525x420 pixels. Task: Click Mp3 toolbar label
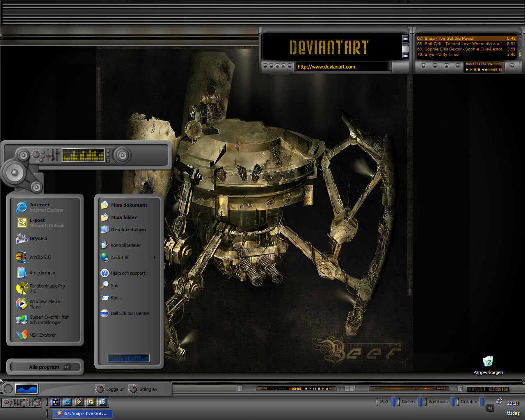[x=384, y=402]
